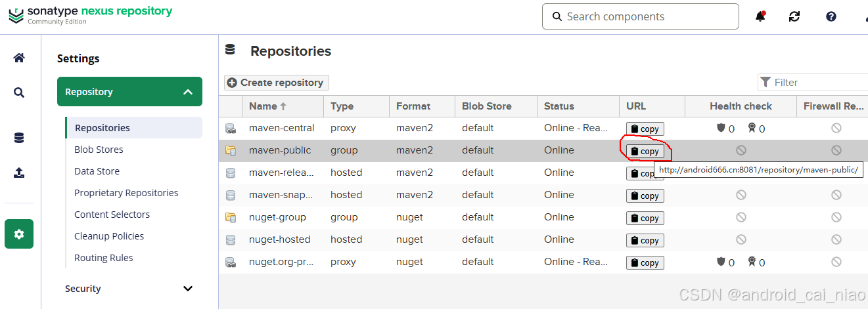
Task: Click maven-central health check shield icon
Action: [x=721, y=128]
